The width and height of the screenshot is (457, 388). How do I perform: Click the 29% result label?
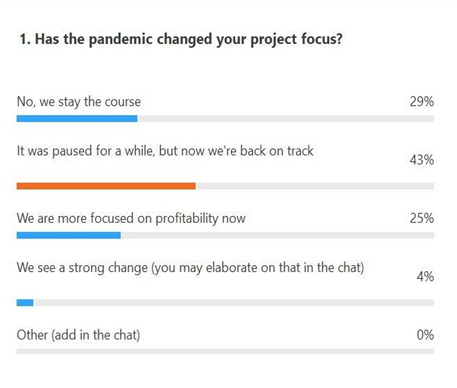(x=422, y=101)
